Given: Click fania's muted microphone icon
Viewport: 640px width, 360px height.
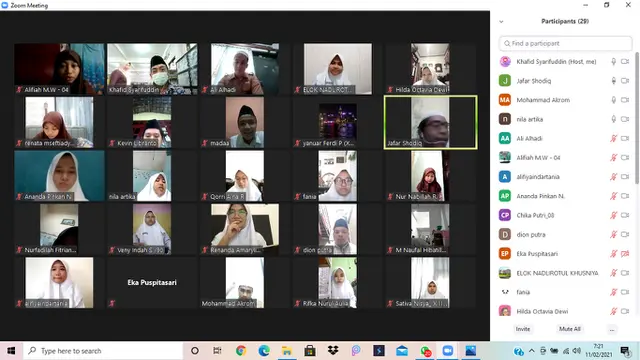Looking at the screenshot, I should pos(613,292).
